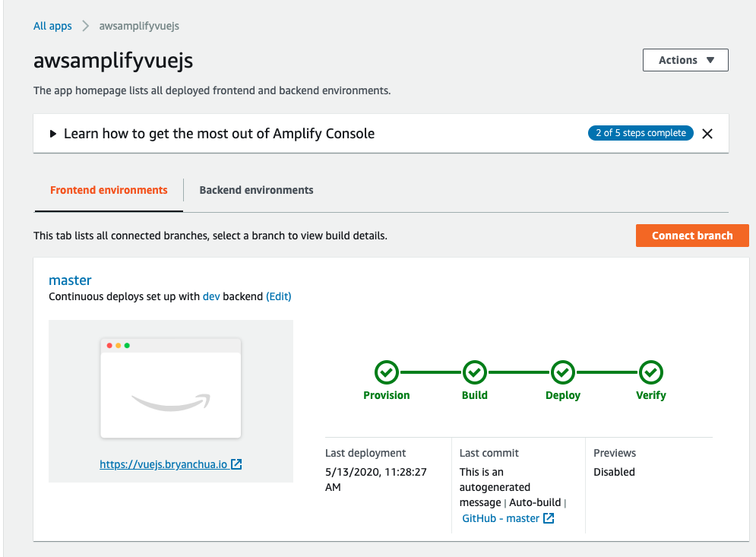Click the Last commit heading
This screenshot has width=756, height=557.
[x=489, y=453]
